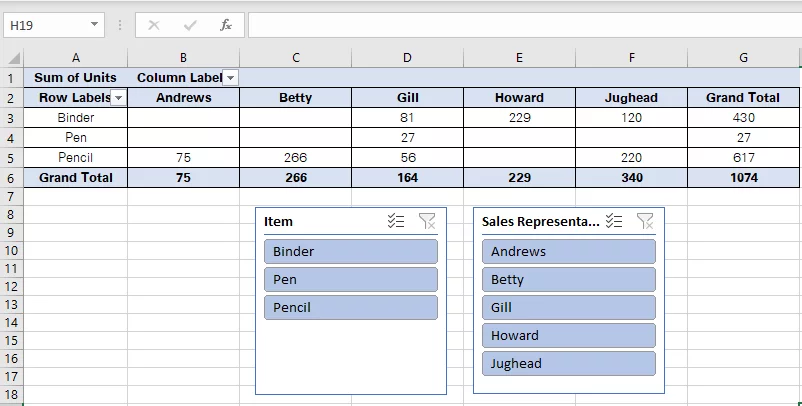The height and width of the screenshot is (406, 802).
Task: Select row 6 header
Action: click(11, 177)
